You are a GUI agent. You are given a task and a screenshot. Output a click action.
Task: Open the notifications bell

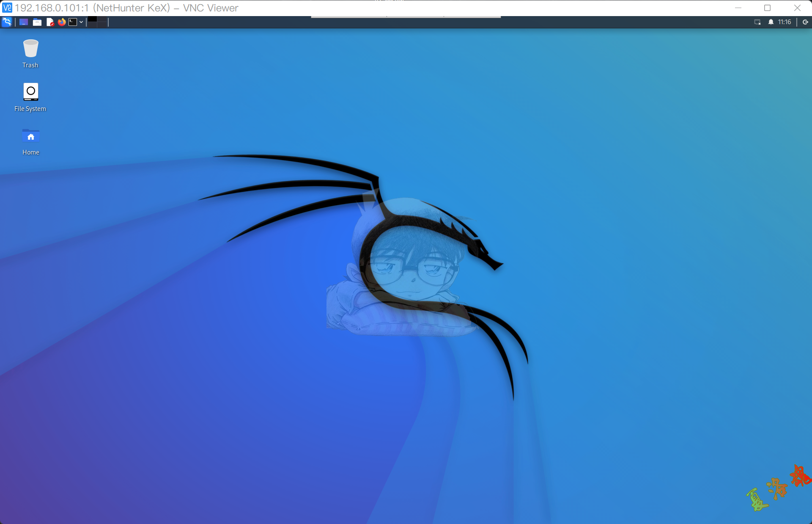[x=771, y=22]
